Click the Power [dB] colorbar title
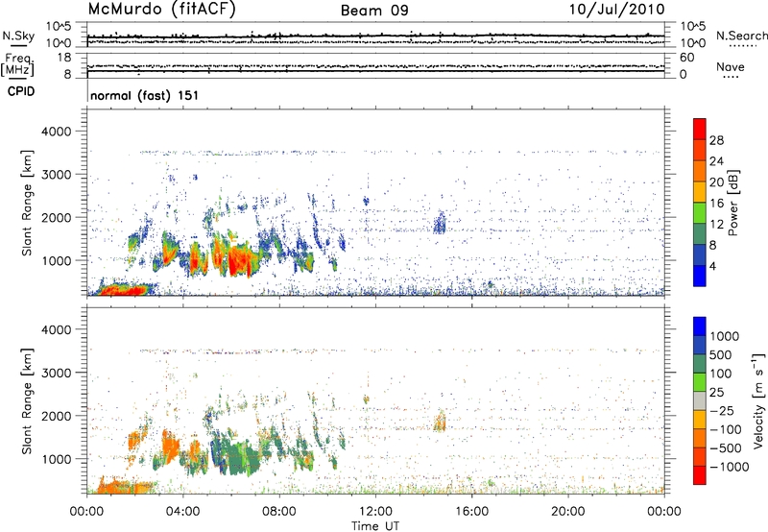Viewport: 768px width, 532px height. (x=732, y=203)
